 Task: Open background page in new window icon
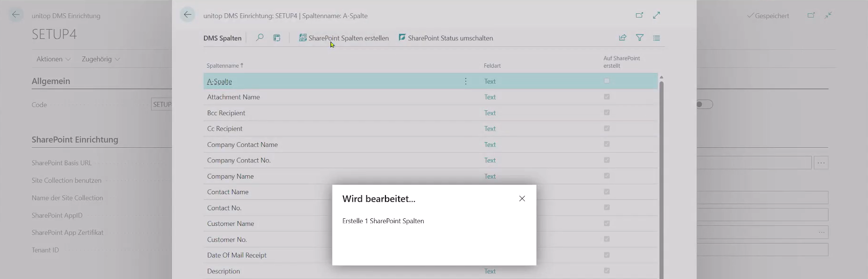pos(811,15)
